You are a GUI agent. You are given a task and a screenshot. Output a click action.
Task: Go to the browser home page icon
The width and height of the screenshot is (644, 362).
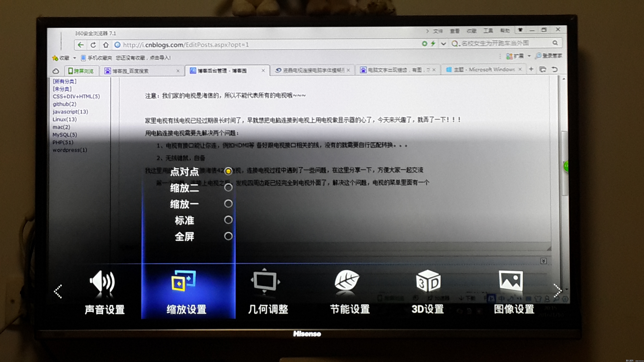[x=106, y=45]
